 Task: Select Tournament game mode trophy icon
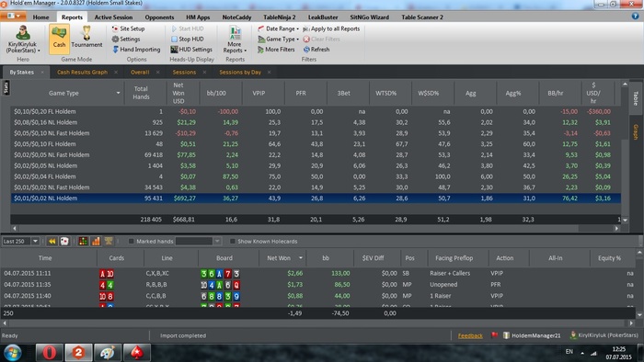click(x=86, y=37)
